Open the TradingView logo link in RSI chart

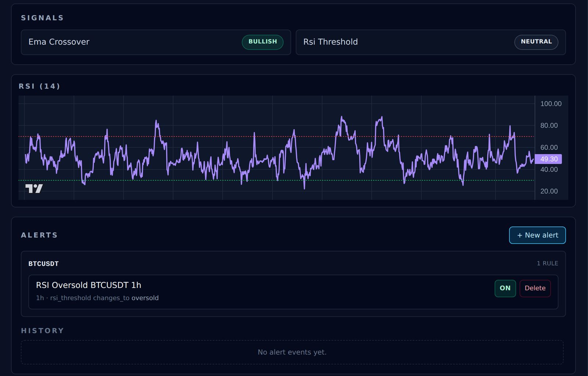tap(34, 188)
